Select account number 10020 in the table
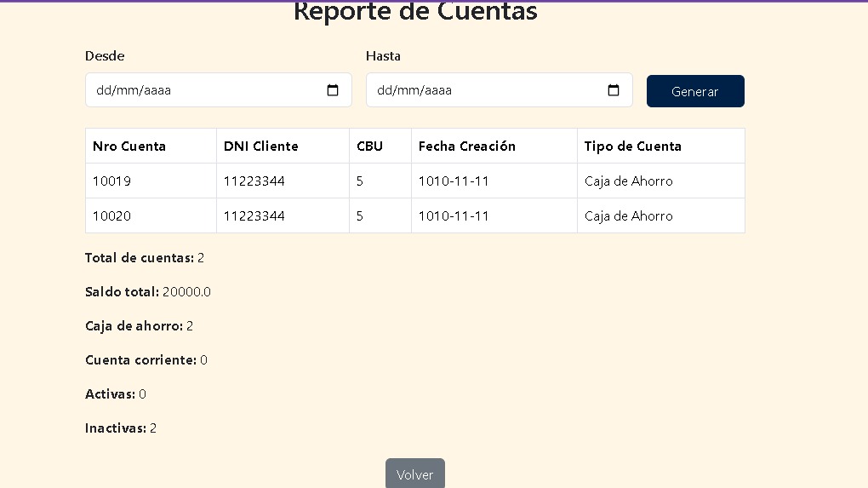The image size is (868, 488). pos(111,216)
